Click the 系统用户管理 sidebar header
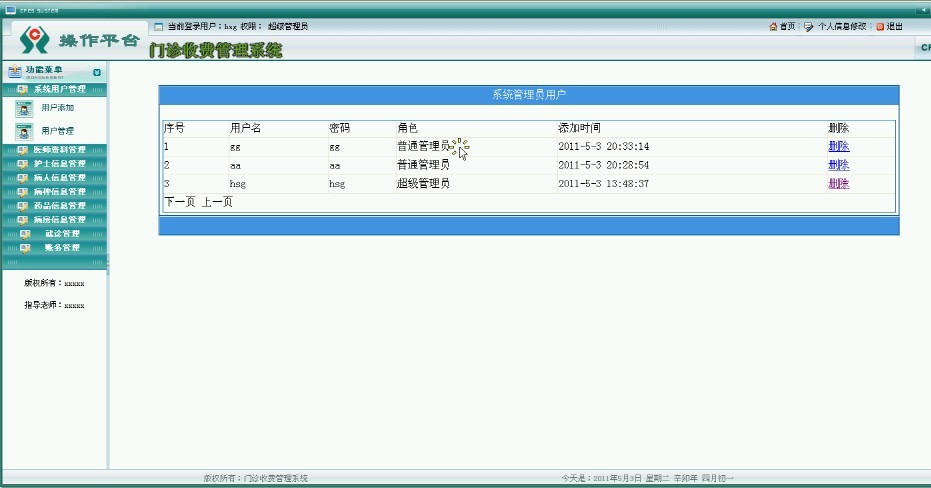The image size is (931, 488). 58,90
